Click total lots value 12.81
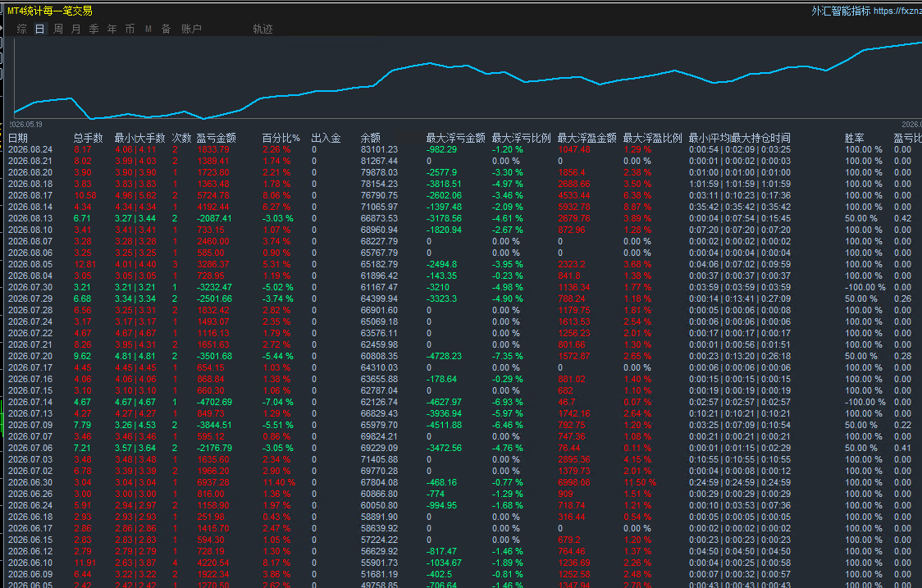922x588 pixels. point(86,265)
